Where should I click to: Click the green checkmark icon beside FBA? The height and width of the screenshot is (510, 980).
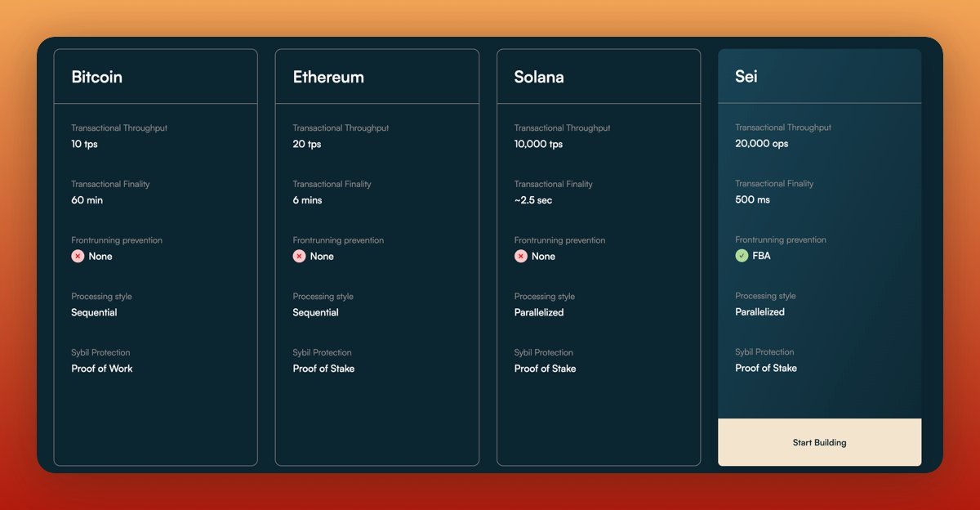pyautogui.click(x=742, y=256)
